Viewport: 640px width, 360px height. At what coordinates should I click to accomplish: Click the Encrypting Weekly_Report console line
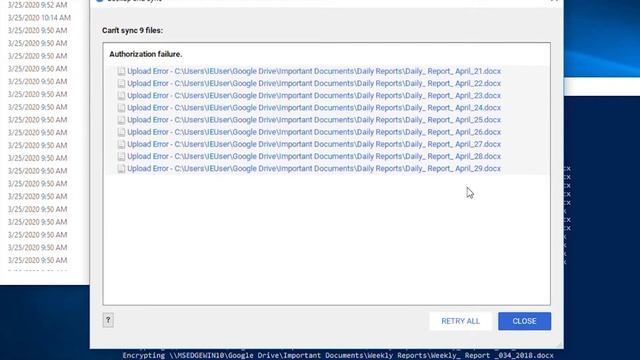[x=338, y=356]
